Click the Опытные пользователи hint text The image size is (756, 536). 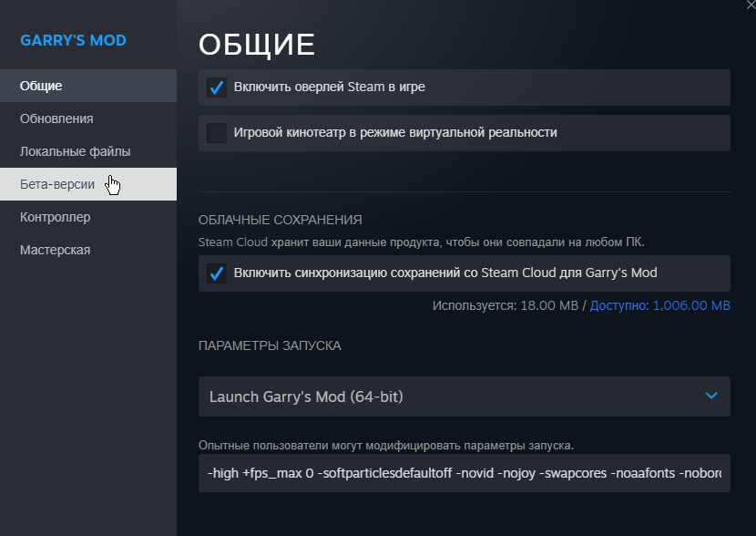[x=386, y=446]
